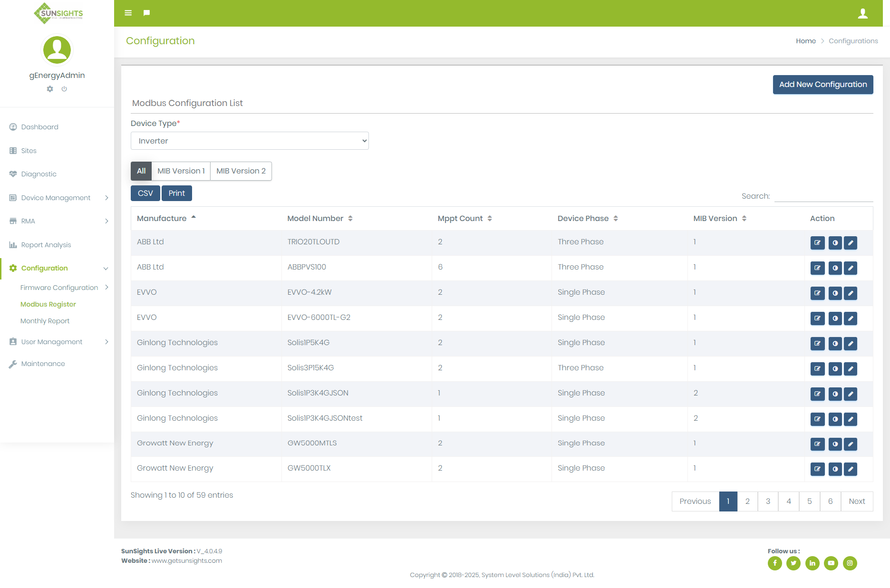The image size is (890, 588).
Task: Select the MIB Version 1 filter
Action: pos(181,171)
